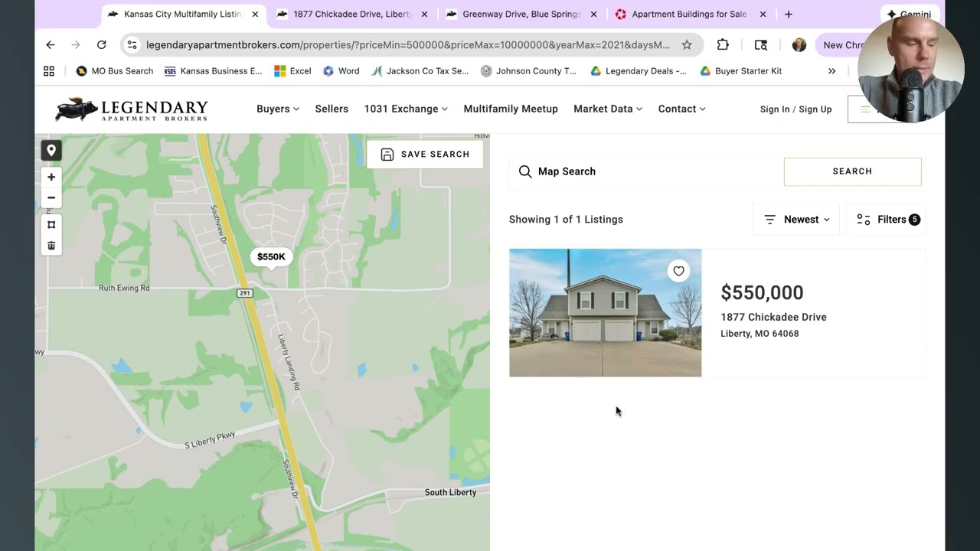
Task: Switch to the Kansas City Multifamily Listings tab
Action: [x=182, y=15]
